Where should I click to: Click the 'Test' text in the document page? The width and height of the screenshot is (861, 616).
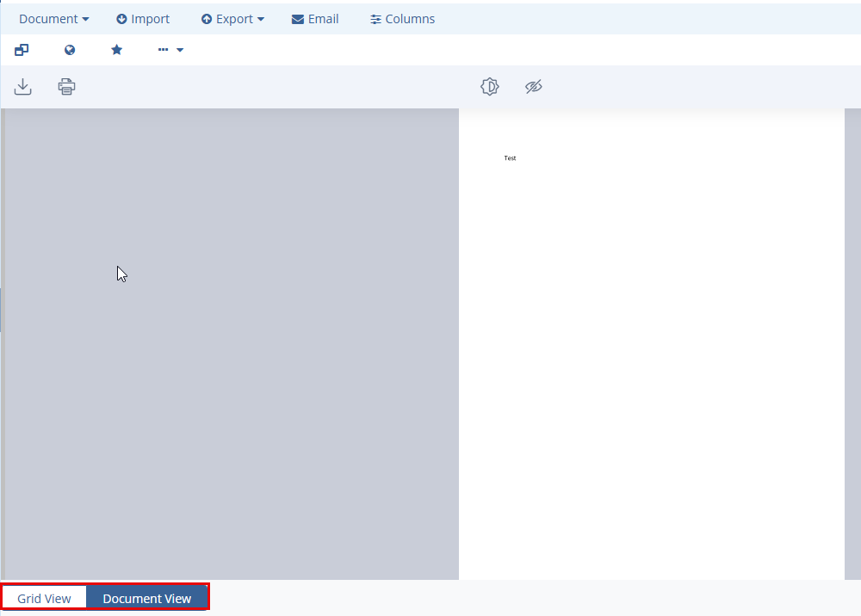(x=510, y=158)
